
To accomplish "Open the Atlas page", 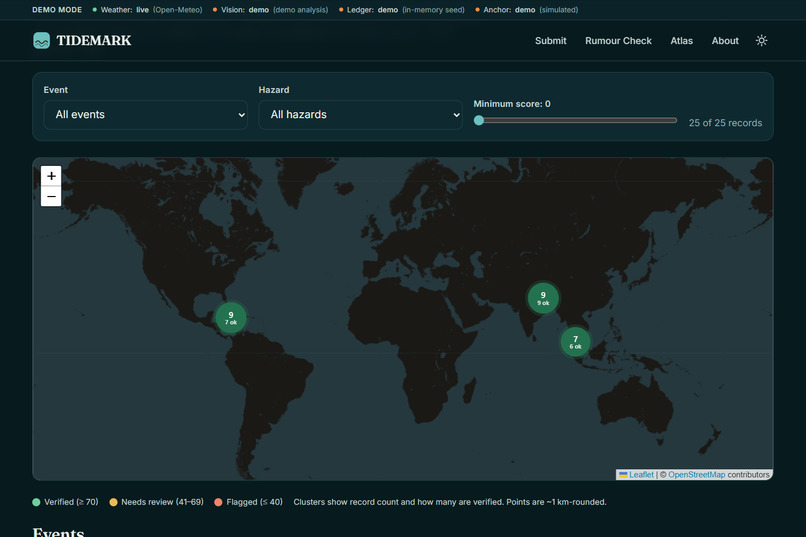I will tap(682, 41).
